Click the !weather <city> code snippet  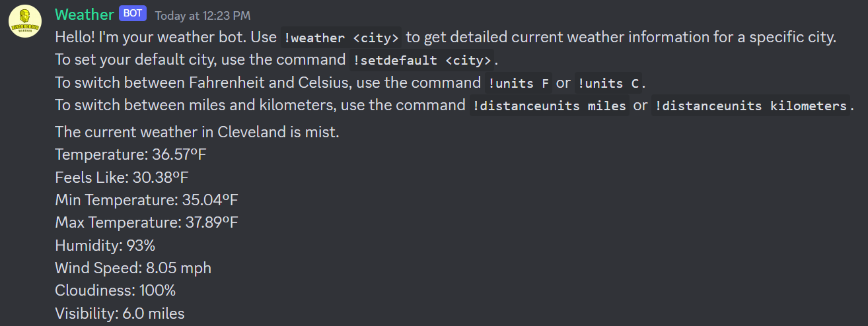point(342,38)
